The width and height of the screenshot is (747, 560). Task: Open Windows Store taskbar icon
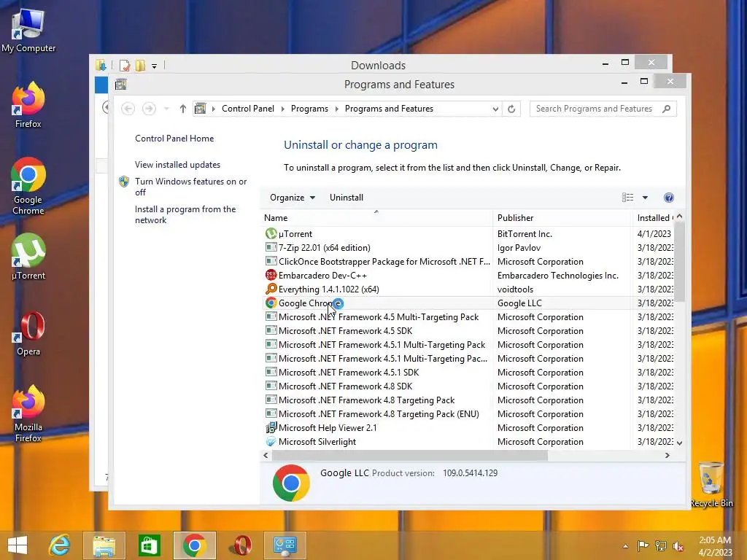(149, 545)
